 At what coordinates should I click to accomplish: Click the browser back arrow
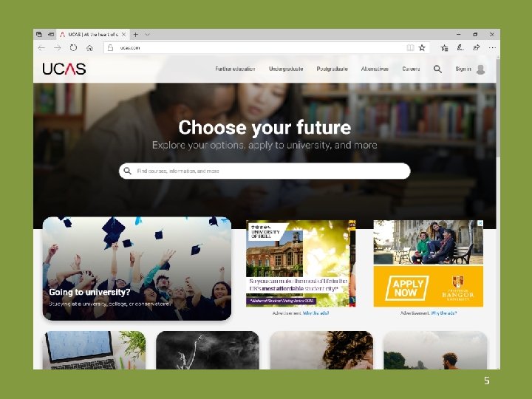pyautogui.click(x=41, y=48)
